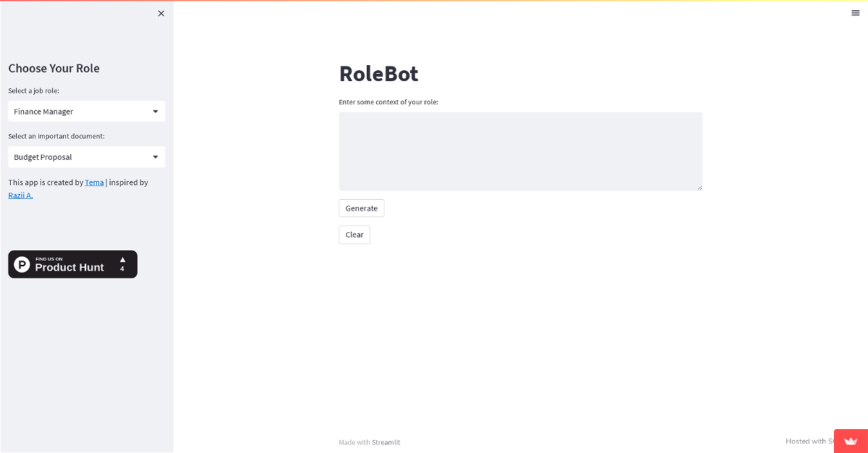This screenshot has height=453, width=868.
Task: Click the text area resize handle
Action: tap(699, 187)
